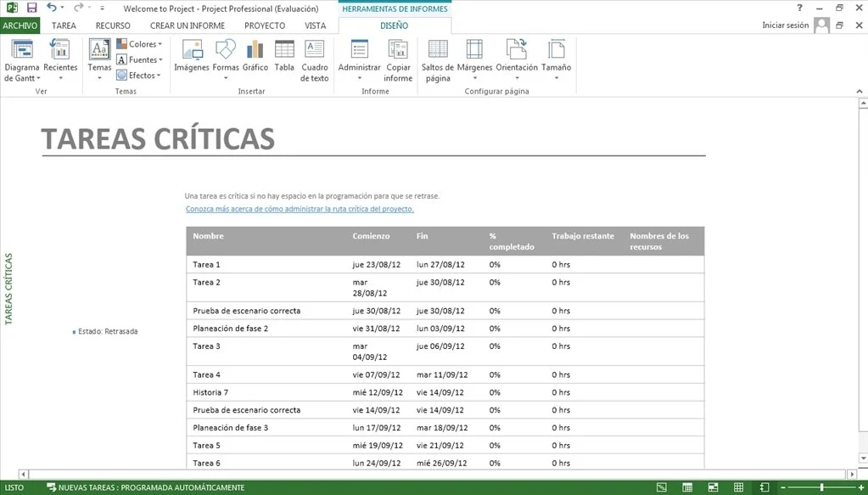Click the Project app icon in title bar

(x=12, y=8)
